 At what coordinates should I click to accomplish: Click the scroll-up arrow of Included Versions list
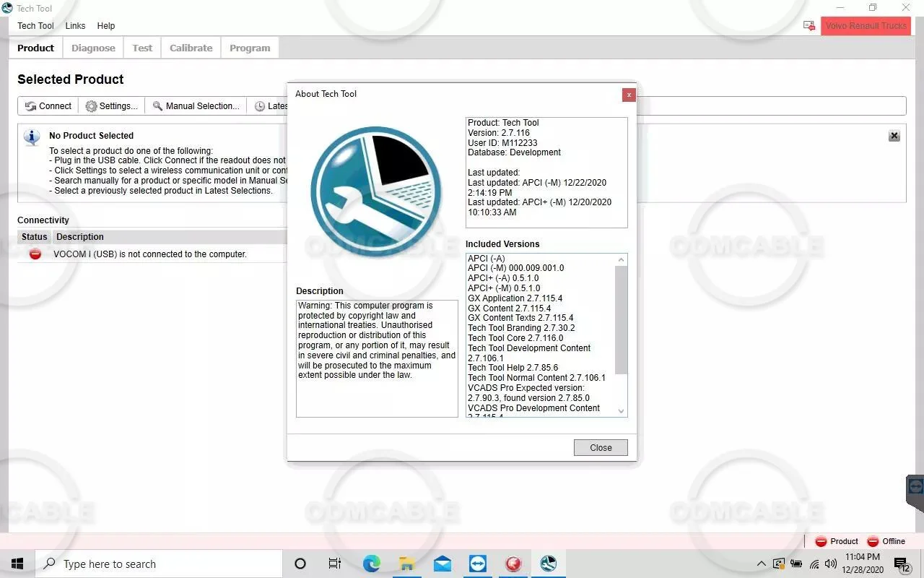coord(621,259)
